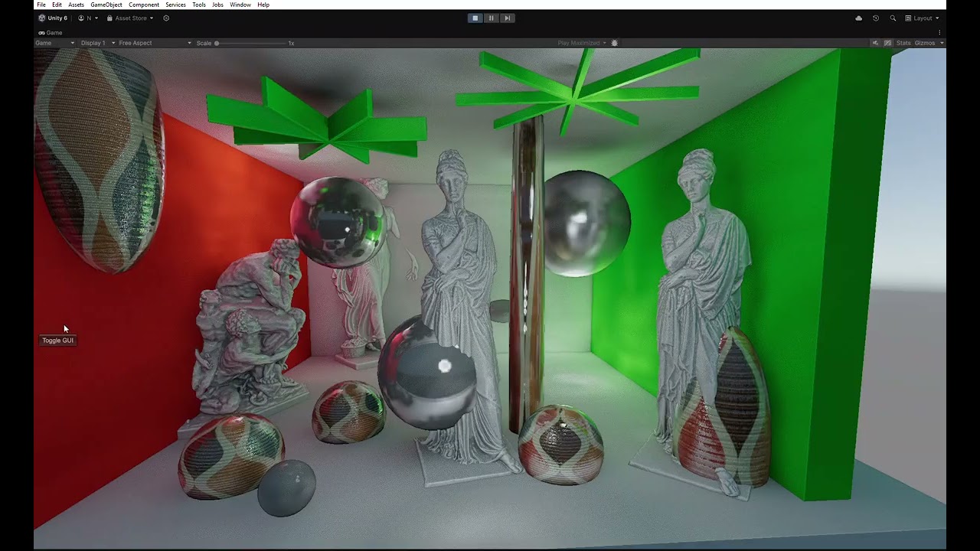
Task: Open the Unity search magnifier icon
Action: click(x=893, y=18)
